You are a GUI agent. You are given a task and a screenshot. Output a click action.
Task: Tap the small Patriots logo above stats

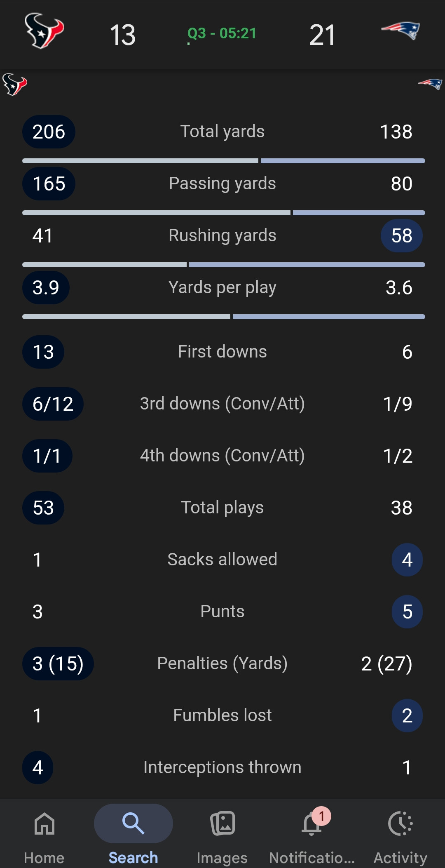(x=430, y=84)
